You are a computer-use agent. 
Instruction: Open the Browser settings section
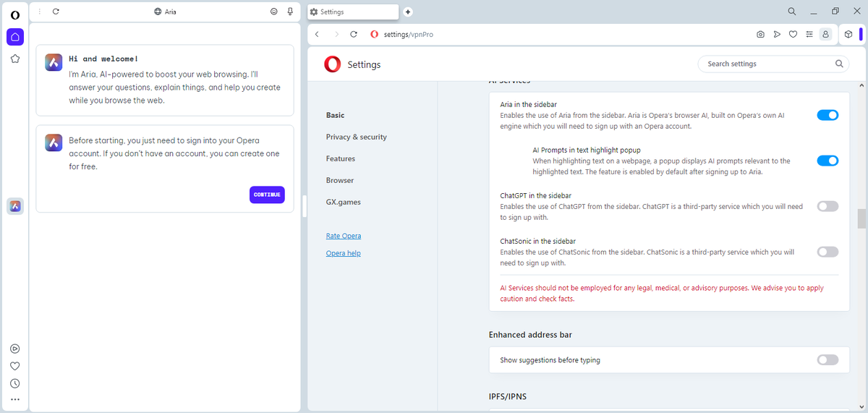click(340, 180)
